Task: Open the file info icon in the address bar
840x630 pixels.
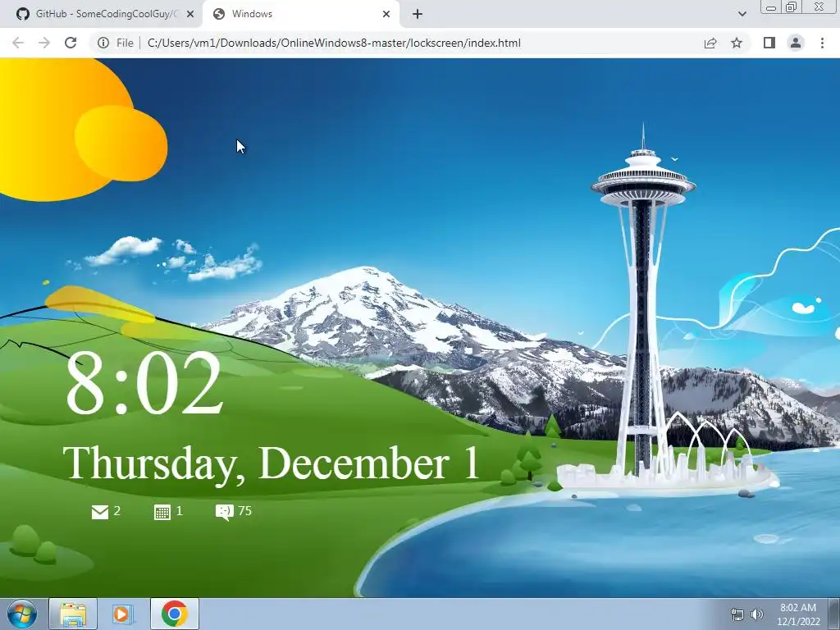Action: [103, 43]
